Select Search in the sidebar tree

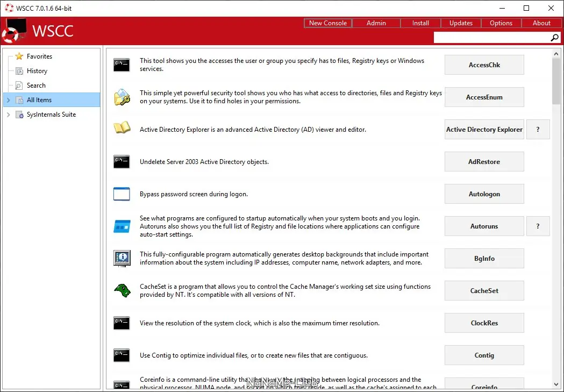pos(36,85)
